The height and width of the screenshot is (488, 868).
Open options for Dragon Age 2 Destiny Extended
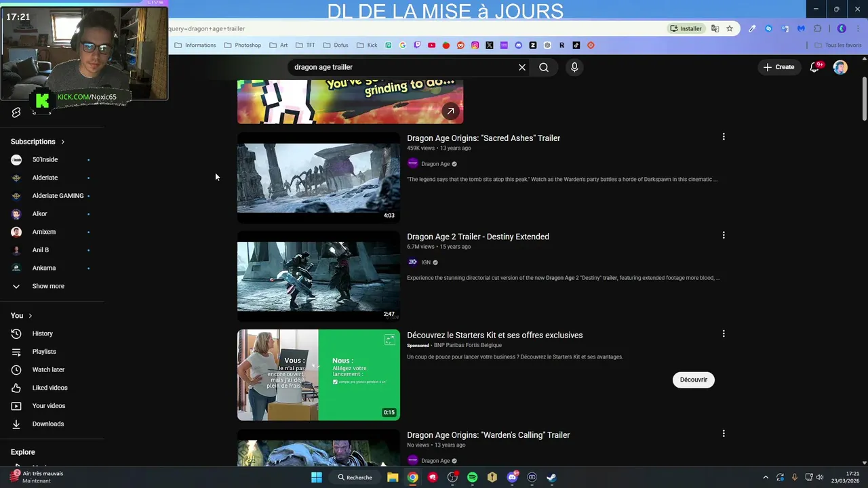coord(724,235)
